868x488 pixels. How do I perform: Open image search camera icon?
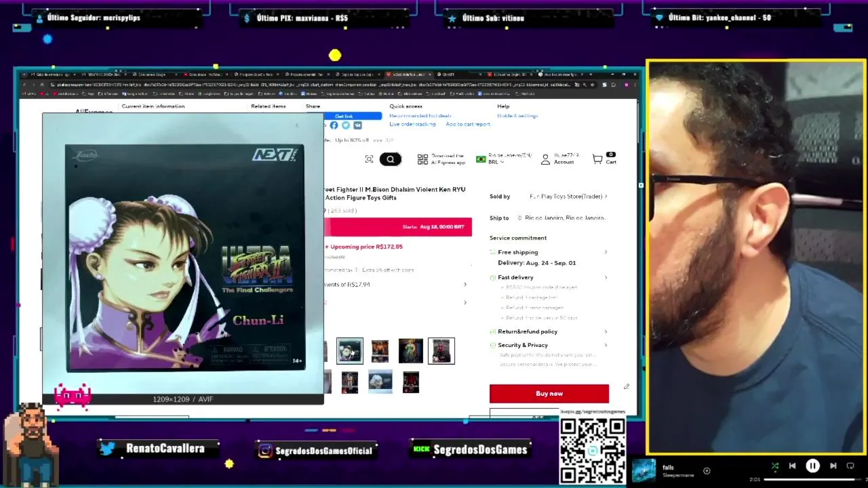[x=369, y=159]
